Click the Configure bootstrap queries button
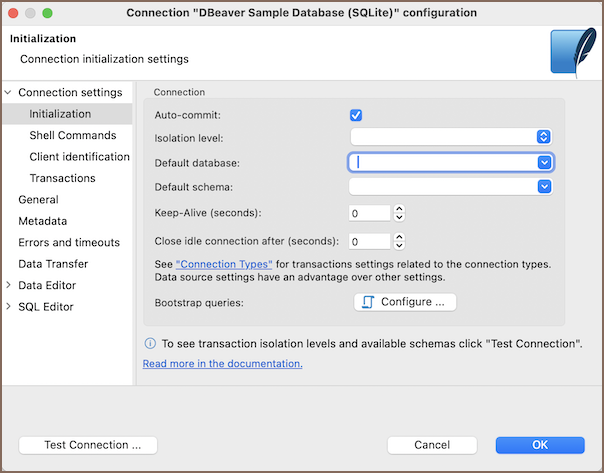The image size is (604, 473). click(x=405, y=301)
